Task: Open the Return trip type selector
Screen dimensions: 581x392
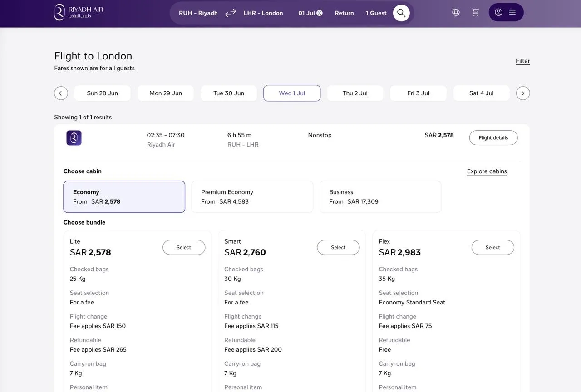Action: 344,13
